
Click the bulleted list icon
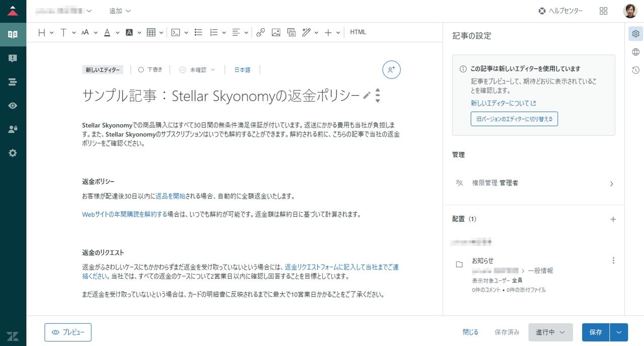pyautogui.click(x=198, y=32)
